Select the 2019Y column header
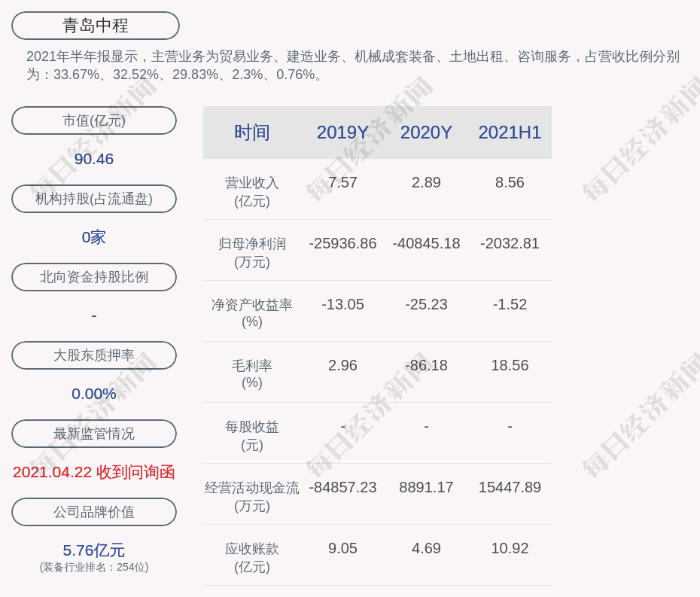Image resolution: width=700 pixels, height=597 pixels. (342, 132)
